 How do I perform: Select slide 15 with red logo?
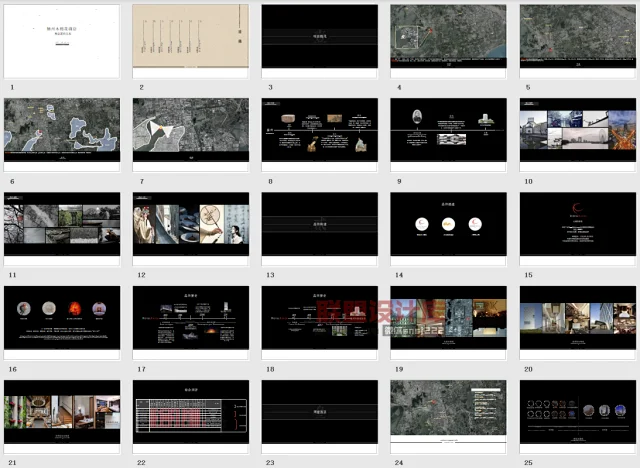pyautogui.click(x=577, y=224)
